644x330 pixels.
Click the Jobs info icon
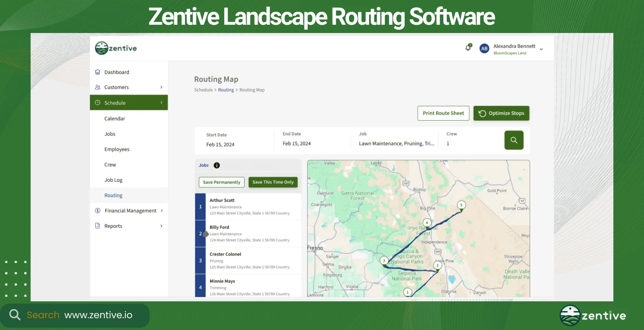[217, 165]
